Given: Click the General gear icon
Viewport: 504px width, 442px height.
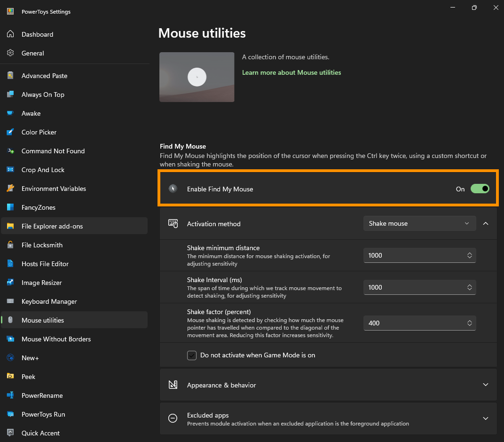Looking at the screenshot, I should 10,53.
